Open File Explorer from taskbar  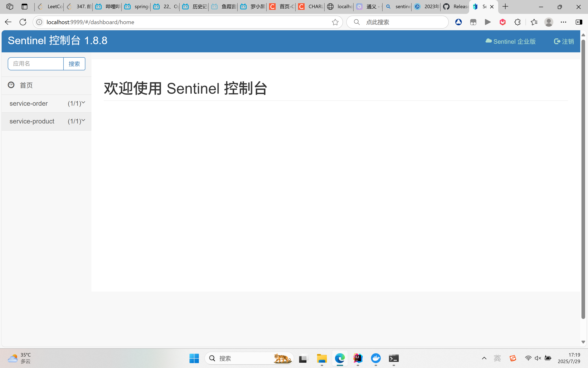[x=322, y=358]
